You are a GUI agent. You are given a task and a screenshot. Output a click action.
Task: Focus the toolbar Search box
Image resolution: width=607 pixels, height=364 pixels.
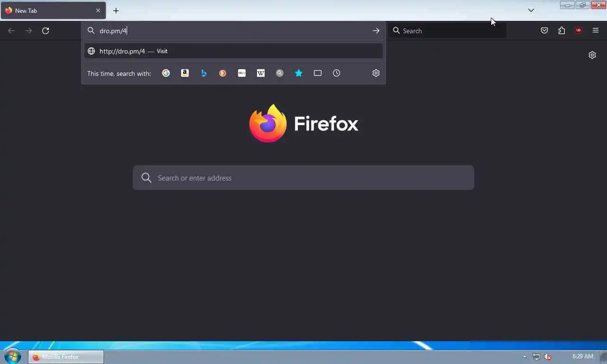pos(447,31)
